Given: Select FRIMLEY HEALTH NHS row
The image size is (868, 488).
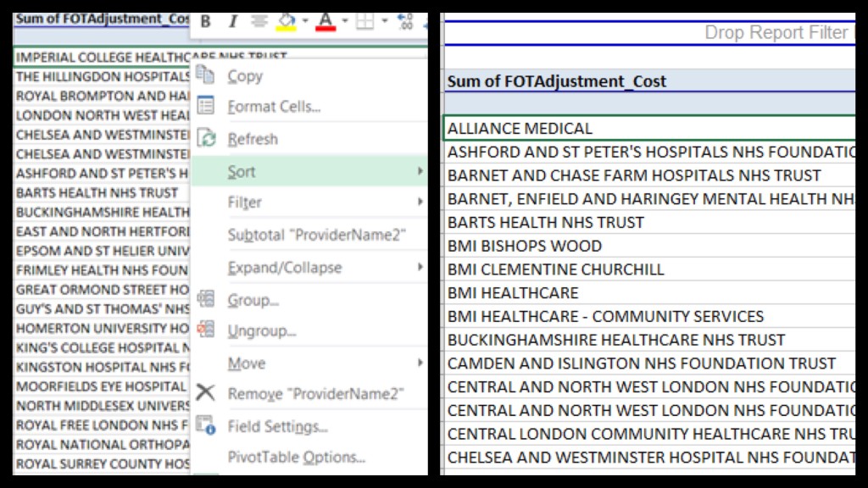Looking at the screenshot, I should pos(103,270).
